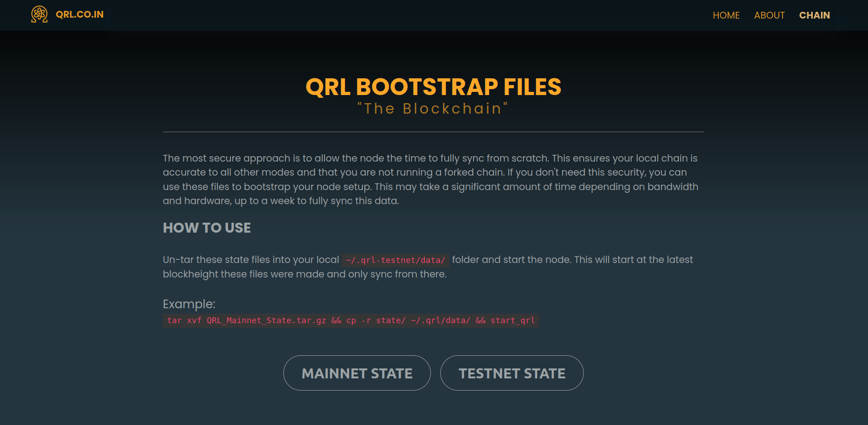Viewport: 868px width, 425px height.
Task: Open the QRL.CO.IN brand link
Action: (80, 14)
